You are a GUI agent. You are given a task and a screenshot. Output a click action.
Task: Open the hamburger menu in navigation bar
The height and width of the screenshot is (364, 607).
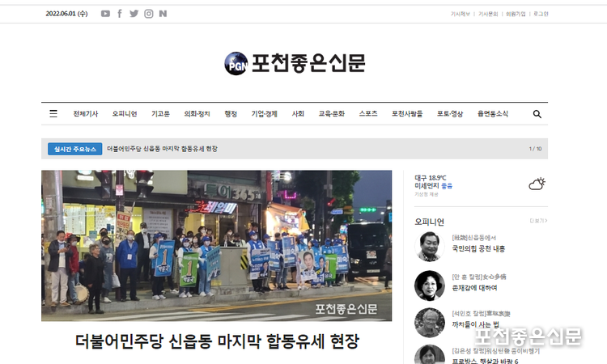click(x=53, y=114)
